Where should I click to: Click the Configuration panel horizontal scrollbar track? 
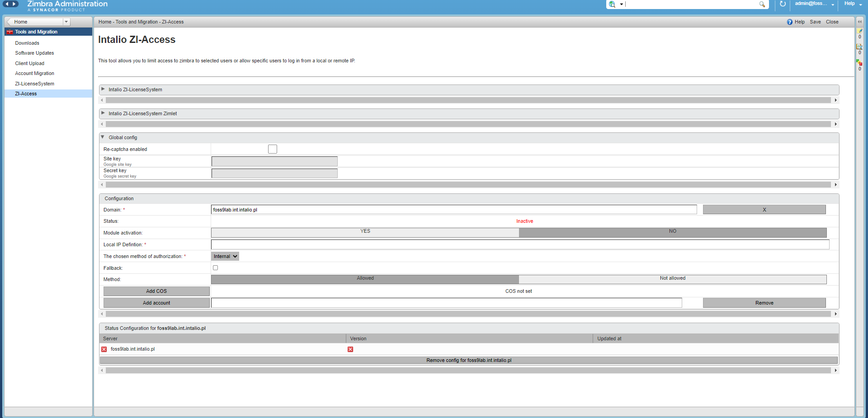click(x=468, y=314)
